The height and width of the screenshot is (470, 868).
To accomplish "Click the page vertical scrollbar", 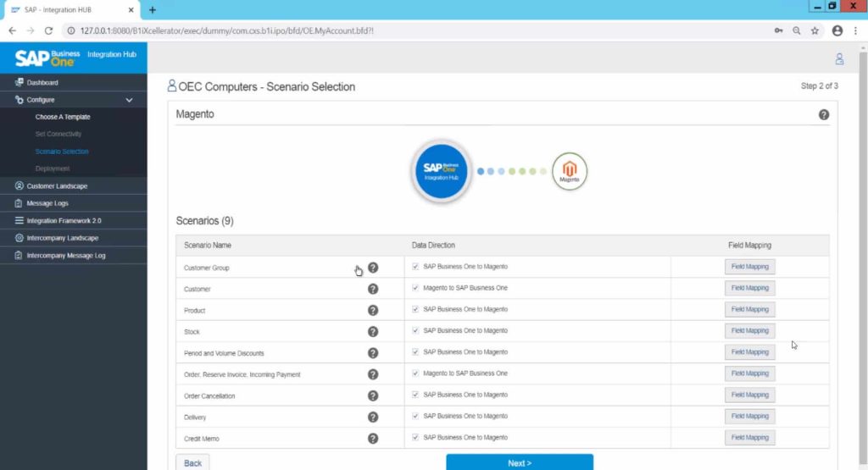I will [863, 257].
